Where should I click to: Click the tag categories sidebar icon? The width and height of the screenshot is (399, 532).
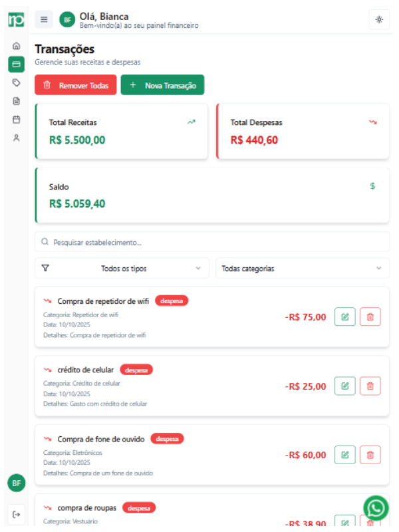(x=17, y=82)
